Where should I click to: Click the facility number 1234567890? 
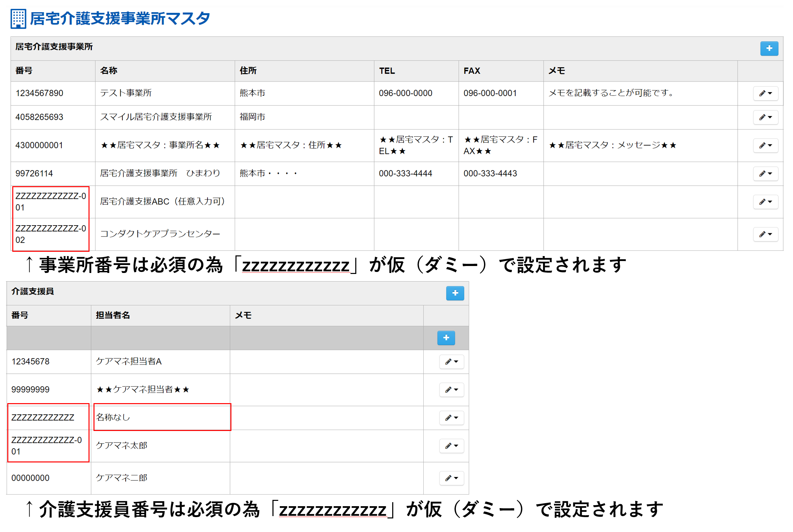(39, 93)
